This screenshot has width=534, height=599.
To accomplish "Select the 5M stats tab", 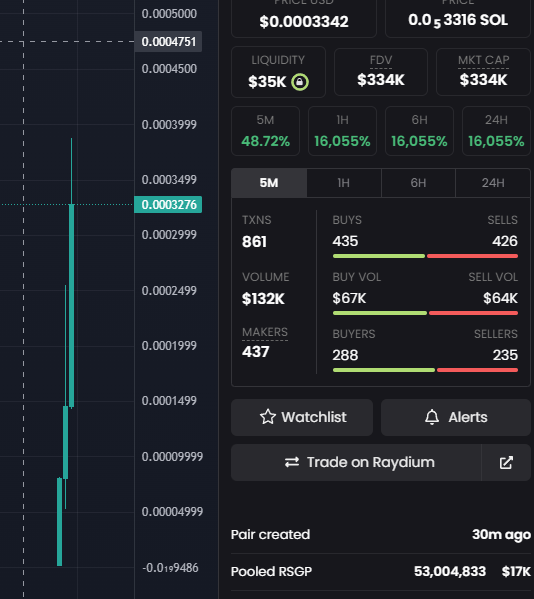I will coord(269,183).
